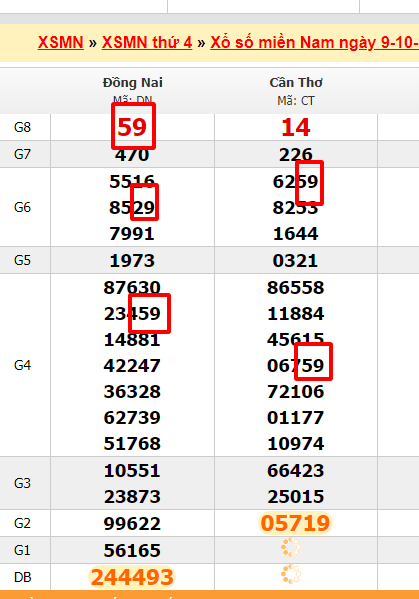Click Cần Thơ G8 result 14
The height and width of the screenshot is (599, 419).
click(x=296, y=127)
